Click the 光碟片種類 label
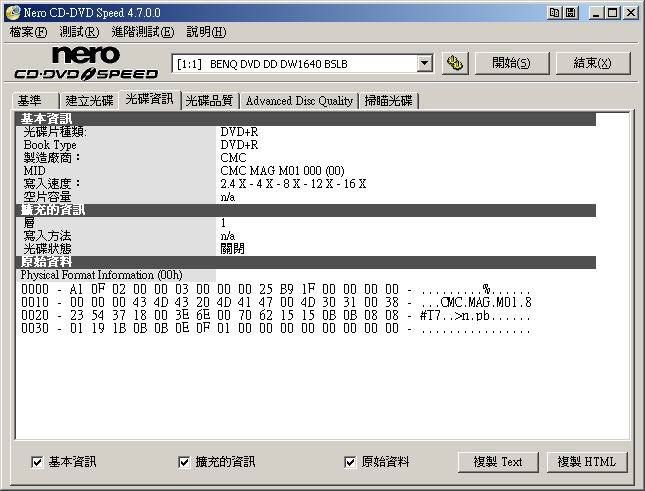This screenshot has width=645, height=491. 55,132
